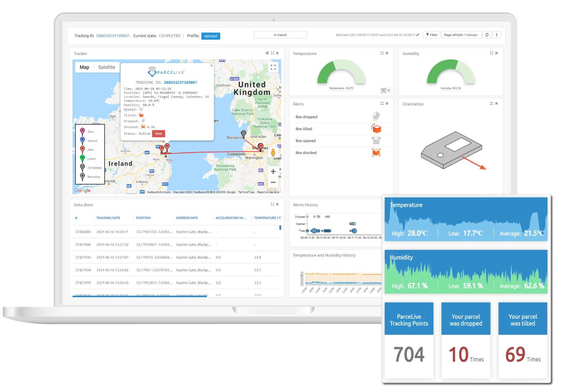561x392 pixels.
Task: Switch the map to Satellite view
Action: point(106,67)
